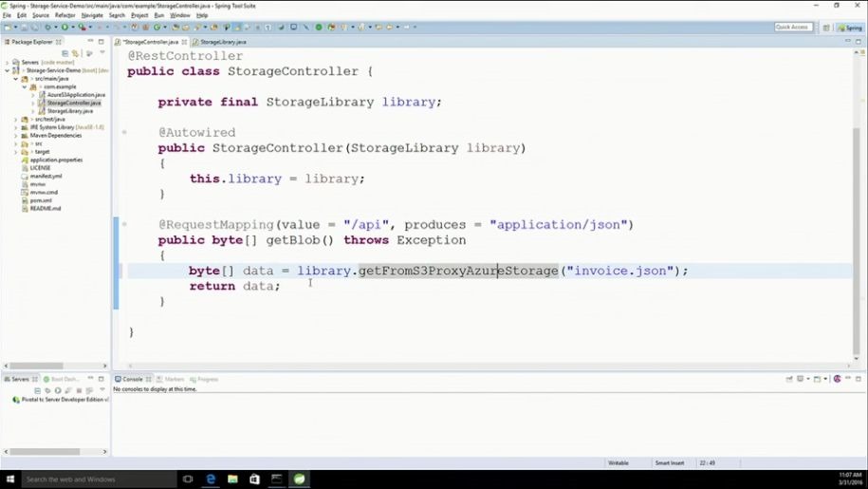The height and width of the screenshot is (489, 868).
Task: Click the Windows Start button
Action: 9,480
